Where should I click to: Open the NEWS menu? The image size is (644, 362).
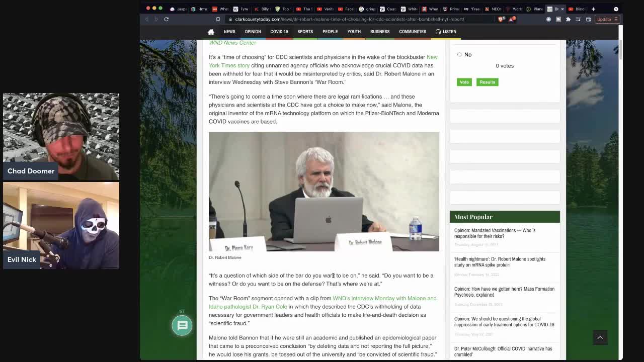click(x=229, y=32)
